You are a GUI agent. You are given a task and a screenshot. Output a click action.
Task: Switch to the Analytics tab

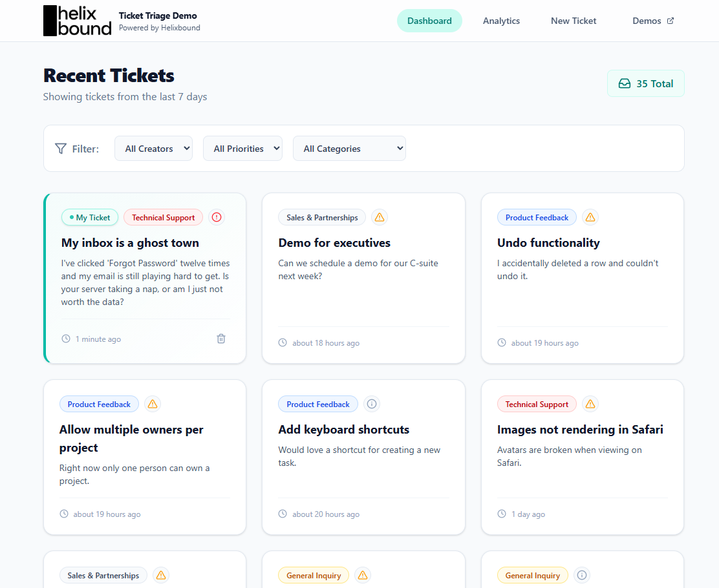pos(501,20)
